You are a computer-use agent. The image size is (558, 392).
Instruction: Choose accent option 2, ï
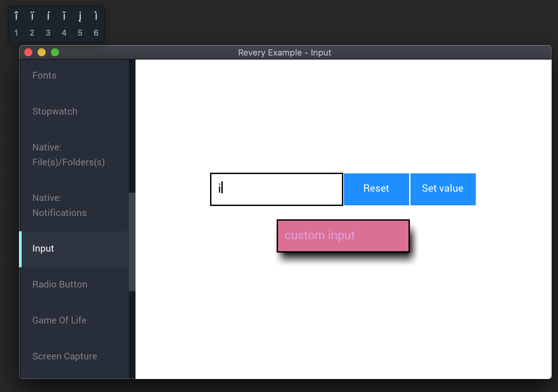click(x=32, y=24)
